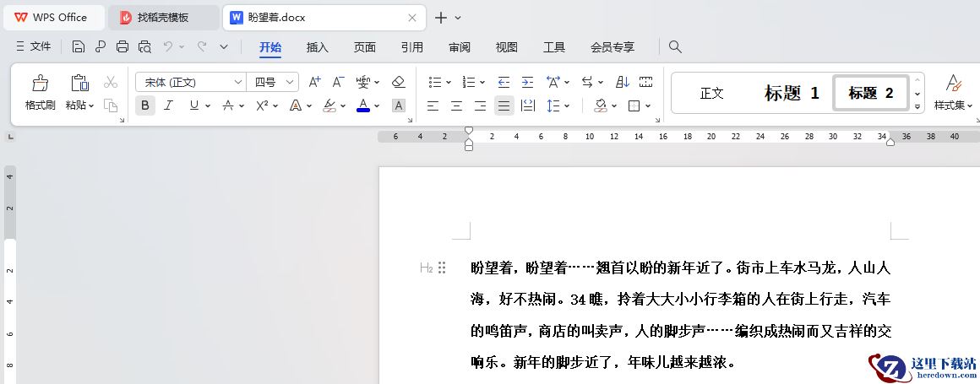Open the 会员专享 member tab
Viewport: 980px width, 384px height.
(612, 46)
